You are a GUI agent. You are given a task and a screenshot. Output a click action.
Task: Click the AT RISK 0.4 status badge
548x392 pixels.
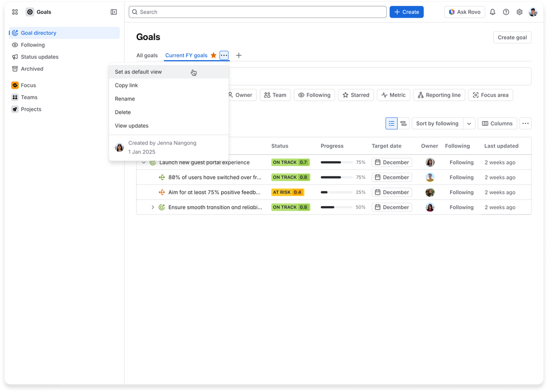(287, 192)
